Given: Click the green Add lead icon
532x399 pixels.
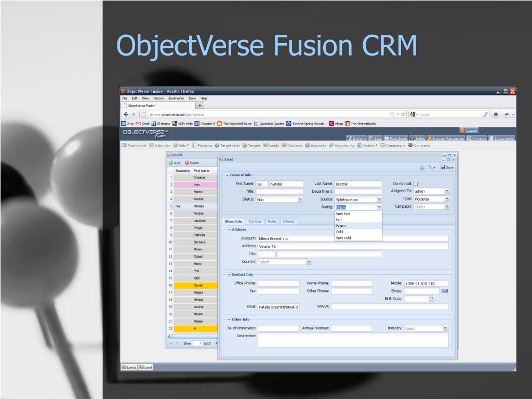Looking at the screenshot, I should (x=171, y=163).
